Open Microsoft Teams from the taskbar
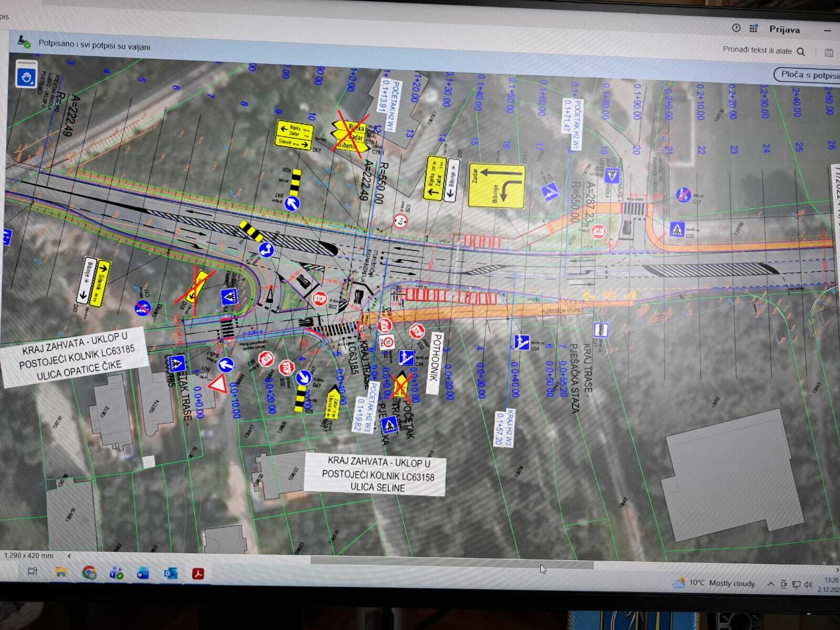 tap(116, 573)
